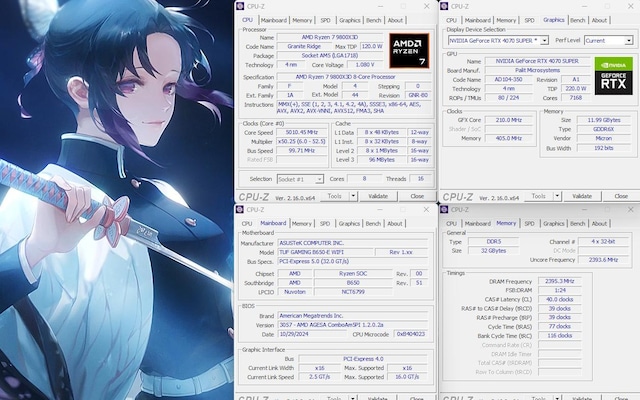Click CPU-Z title icon in the Mainboard tab window

click(x=240, y=209)
